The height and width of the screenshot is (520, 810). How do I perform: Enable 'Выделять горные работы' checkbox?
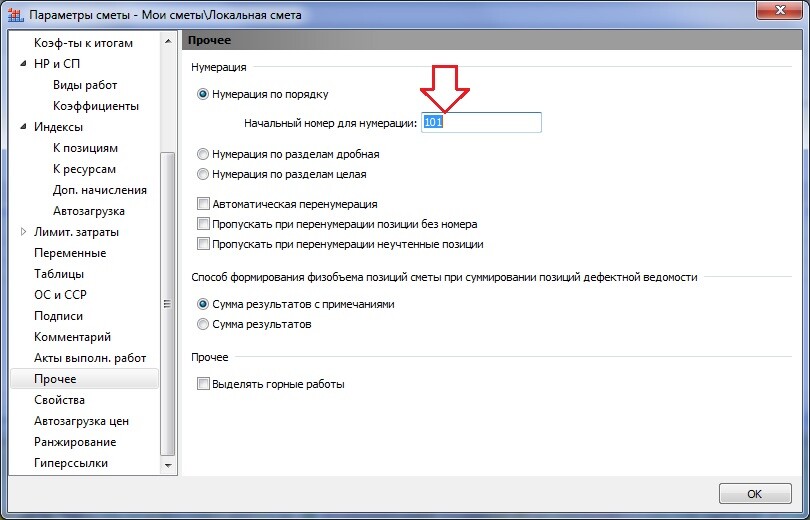pyautogui.click(x=203, y=384)
